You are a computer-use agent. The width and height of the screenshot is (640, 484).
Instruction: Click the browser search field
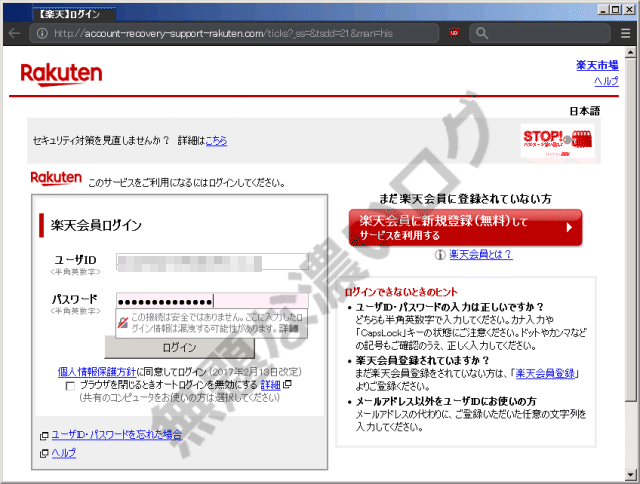(540, 33)
